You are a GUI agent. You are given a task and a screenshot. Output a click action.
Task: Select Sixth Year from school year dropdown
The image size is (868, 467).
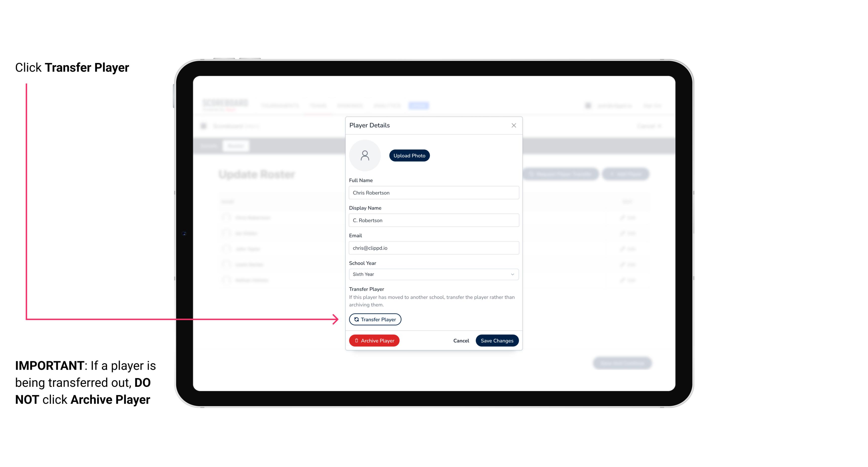coord(433,274)
